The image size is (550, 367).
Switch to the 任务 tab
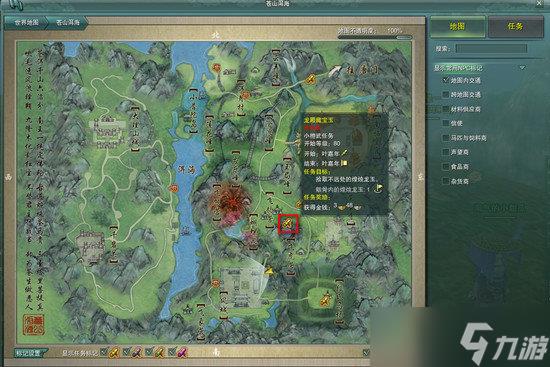pos(515,26)
